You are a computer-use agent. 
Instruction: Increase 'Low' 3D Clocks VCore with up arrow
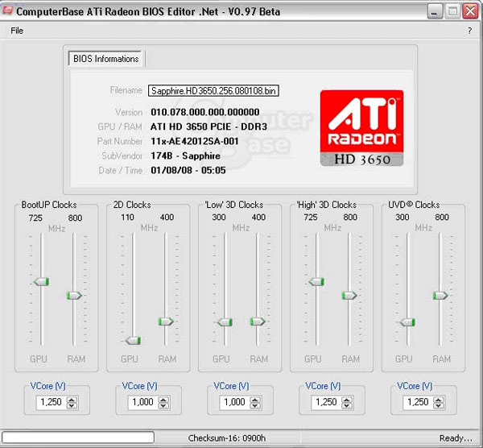pyautogui.click(x=255, y=400)
